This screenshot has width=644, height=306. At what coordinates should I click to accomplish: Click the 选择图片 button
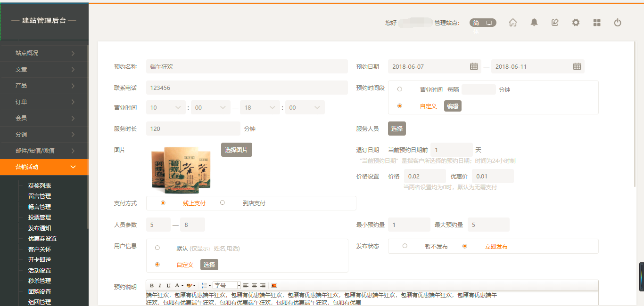[236, 150]
